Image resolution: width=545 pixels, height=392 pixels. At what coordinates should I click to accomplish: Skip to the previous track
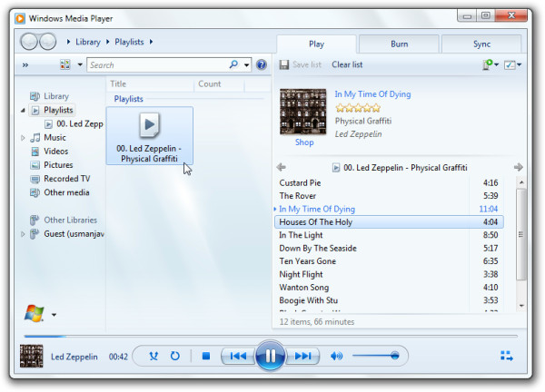[x=238, y=356]
